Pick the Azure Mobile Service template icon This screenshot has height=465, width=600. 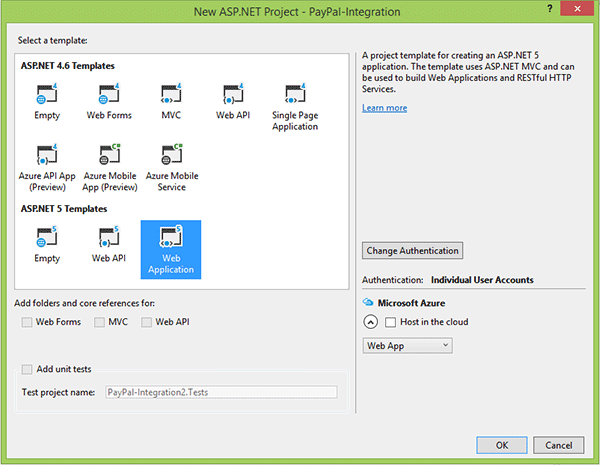172,155
